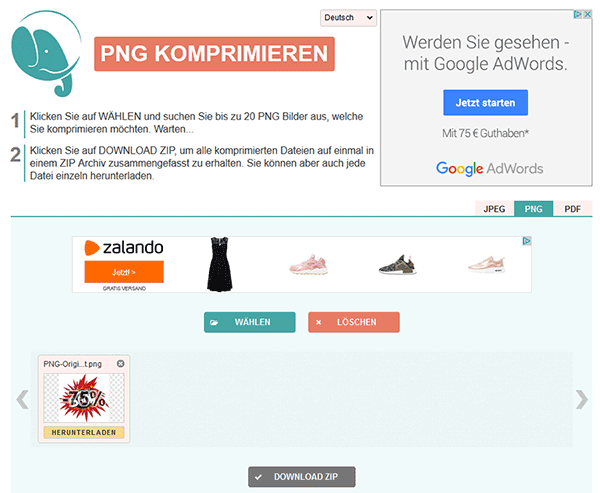Click the AdChoices icon on the AdWords ad
Screen dimensions: 600x493
578,14
